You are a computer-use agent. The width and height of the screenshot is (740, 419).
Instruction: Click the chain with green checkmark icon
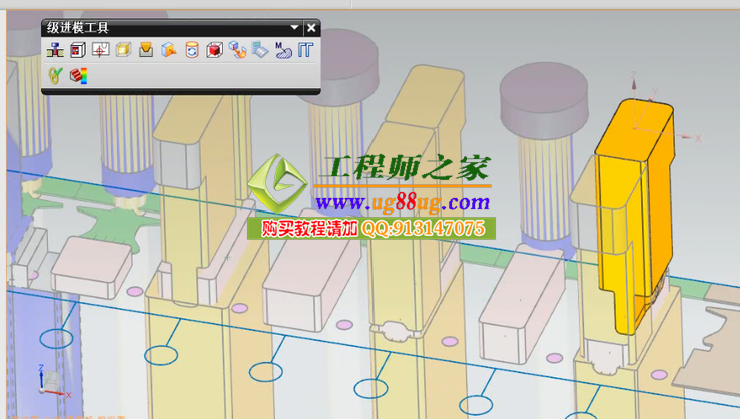(55, 74)
